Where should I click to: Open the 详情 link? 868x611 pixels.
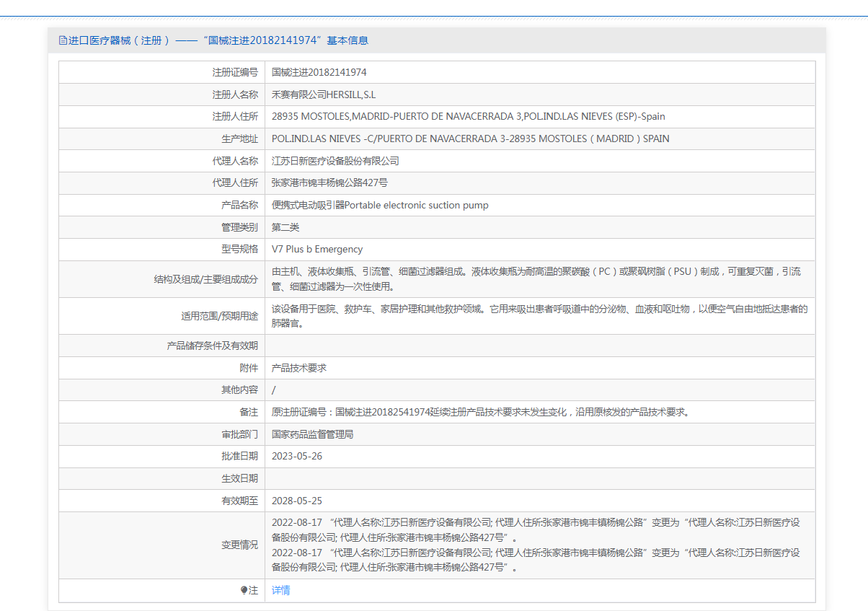(281, 590)
